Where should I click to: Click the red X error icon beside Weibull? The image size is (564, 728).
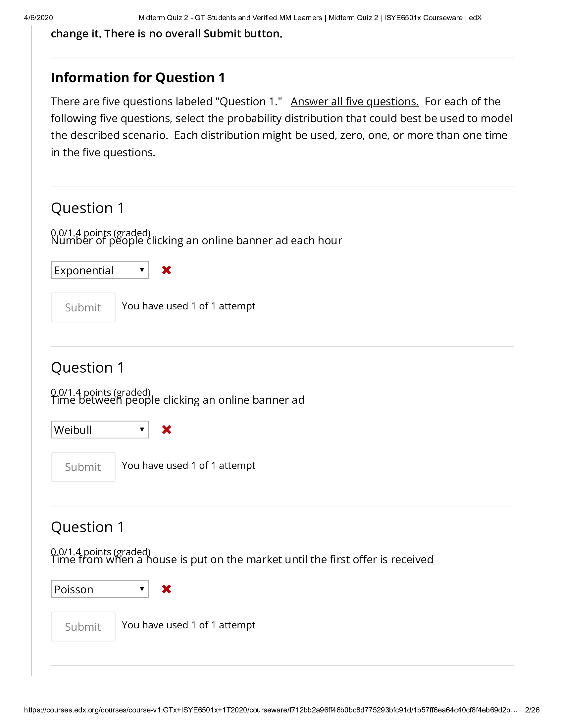tap(168, 430)
